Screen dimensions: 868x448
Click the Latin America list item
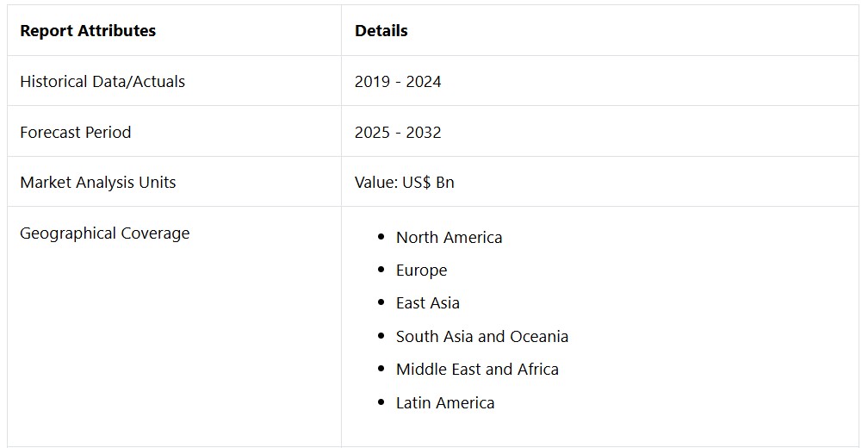[x=445, y=402]
